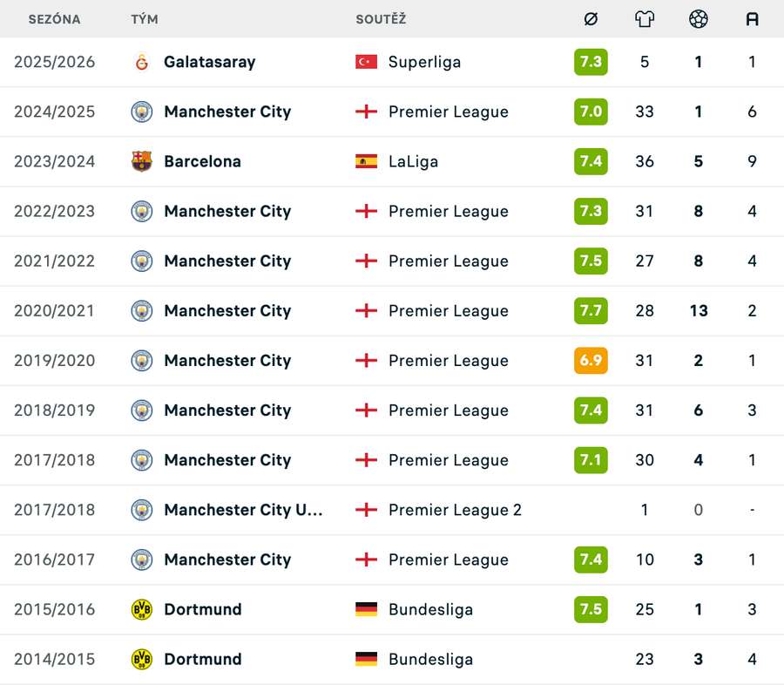The image size is (784, 685).
Task: Click the jersey appearances column icon
Action: tap(644, 18)
